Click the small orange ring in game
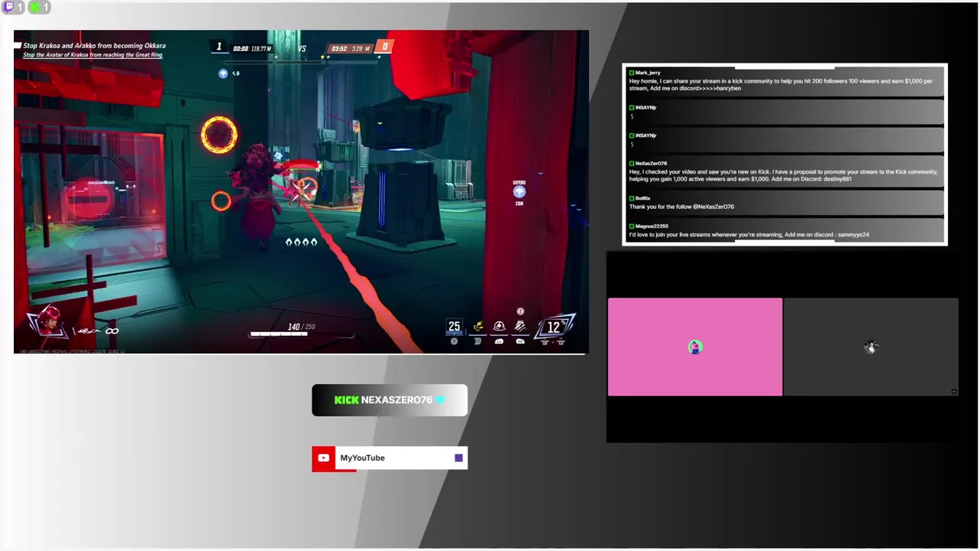The width and height of the screenshot is (980, 551). click(220, 201)
